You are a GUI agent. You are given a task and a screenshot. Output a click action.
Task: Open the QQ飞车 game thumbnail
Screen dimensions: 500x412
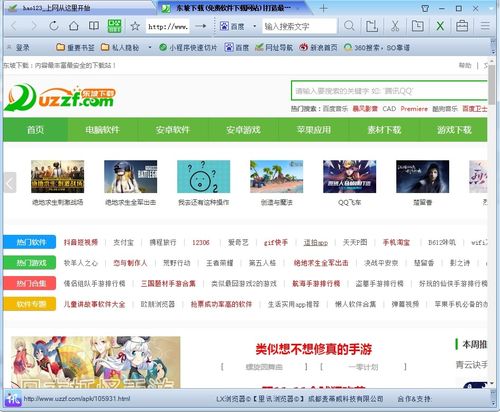(350, 177)
